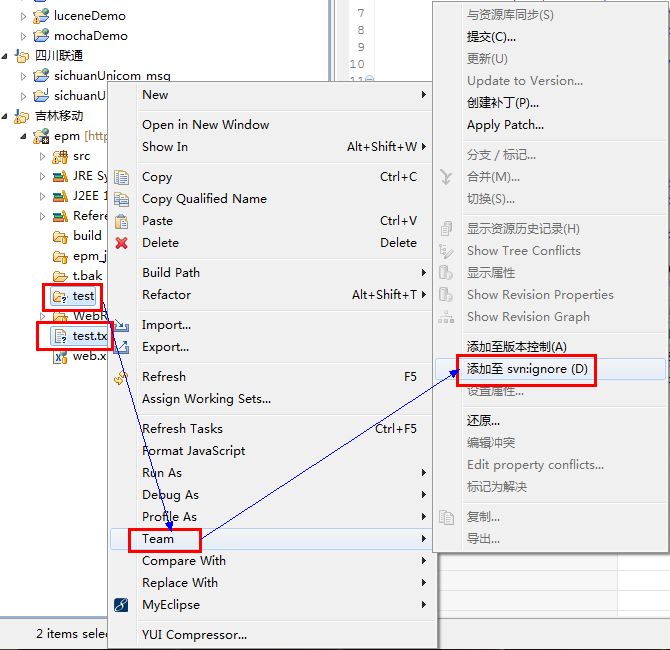The image size is (670, 650).
Task: Click the JRE System Library icon
Action: pos(60,176)
